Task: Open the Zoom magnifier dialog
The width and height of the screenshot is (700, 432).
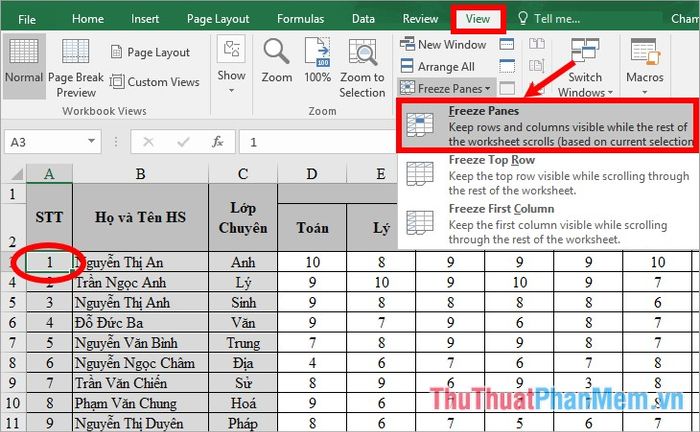Action: [x=277, y=61]
